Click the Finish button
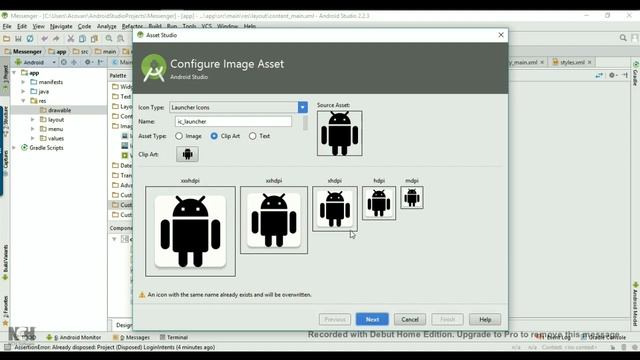This screenshot has height=360, width=640. [447, 319]
